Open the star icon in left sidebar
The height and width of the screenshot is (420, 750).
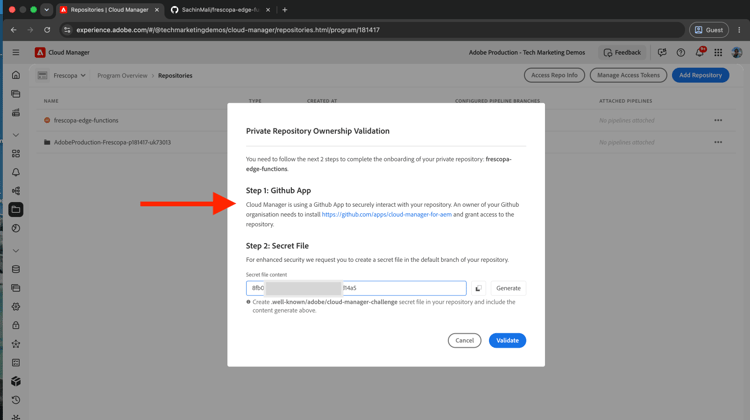pyautogui.click(x=16, y=344)
